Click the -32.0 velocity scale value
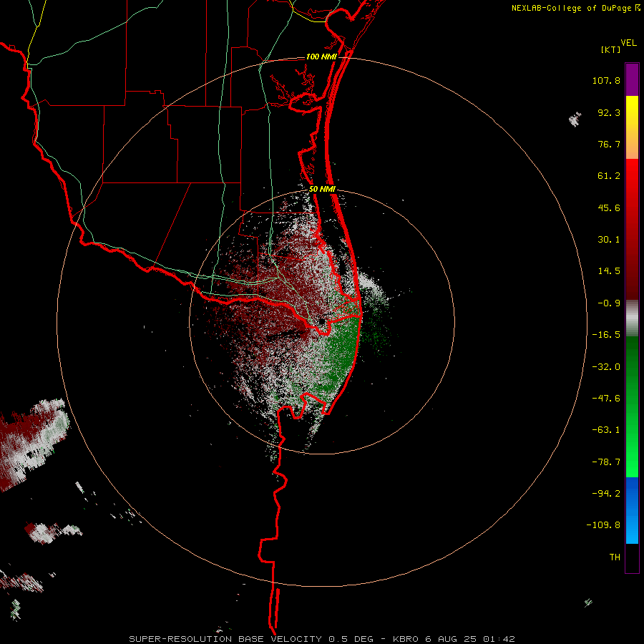 coord(606,367)
